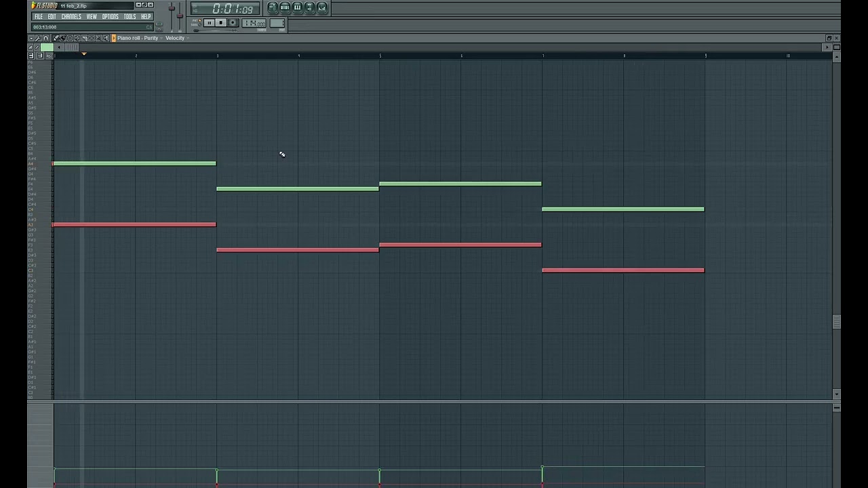
Task: Click bar 3 on the timeline ruler
Action: tap(217, 56)
